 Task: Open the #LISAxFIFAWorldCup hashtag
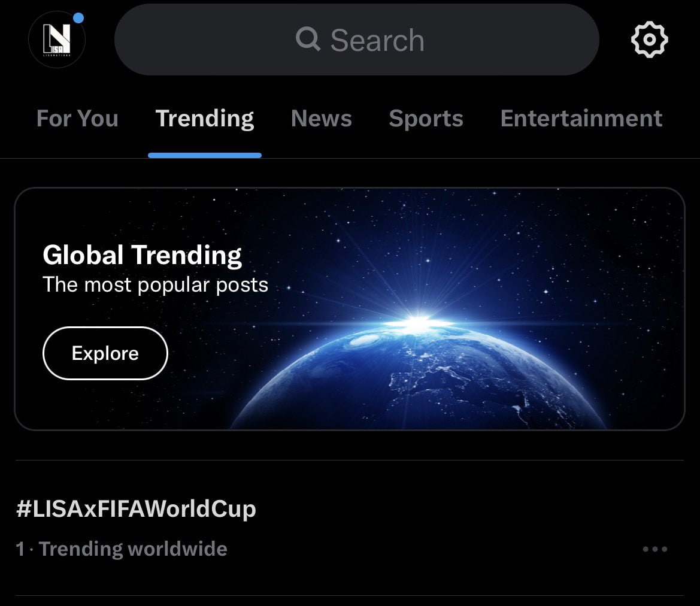[136, 508]
